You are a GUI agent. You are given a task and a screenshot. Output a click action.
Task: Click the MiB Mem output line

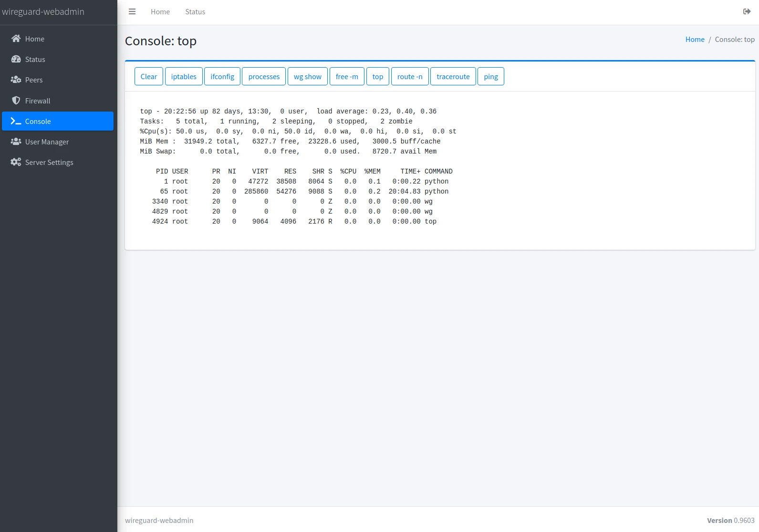[x=290, y=141]
